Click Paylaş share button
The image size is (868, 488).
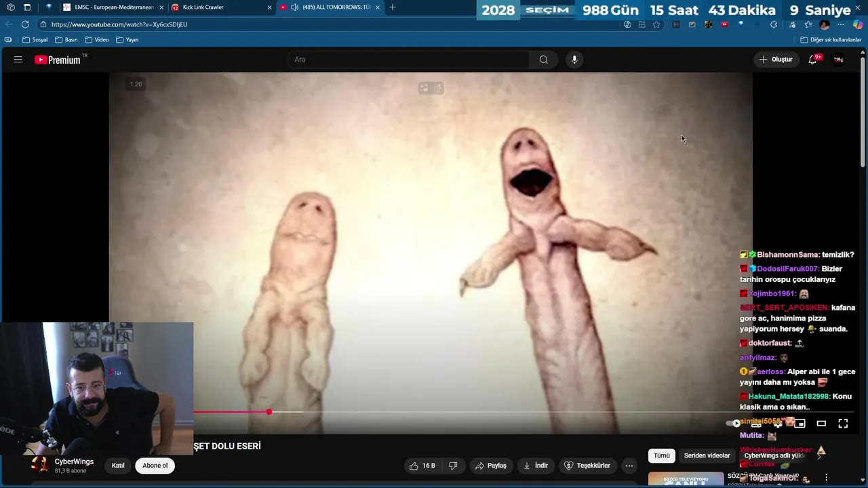(491, 466)
